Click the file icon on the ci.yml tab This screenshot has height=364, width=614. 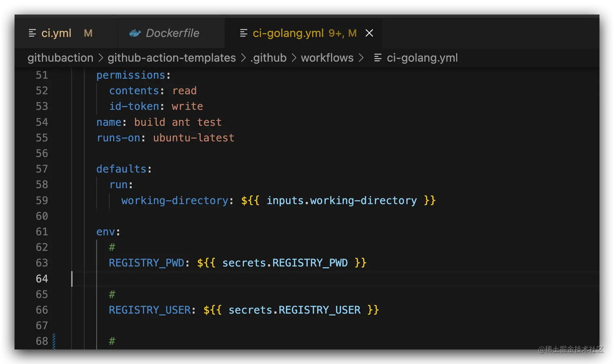tap(32, 33)
